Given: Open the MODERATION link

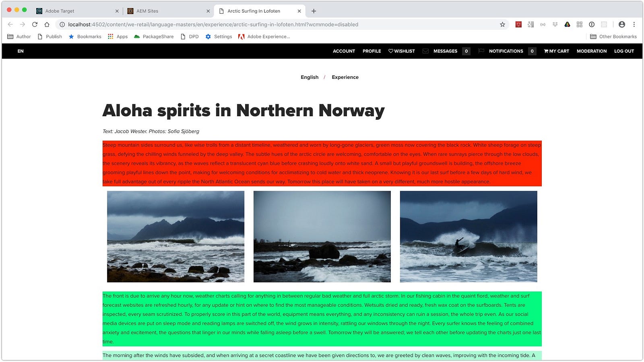Looking at the screenshot, I should [591, 51].
